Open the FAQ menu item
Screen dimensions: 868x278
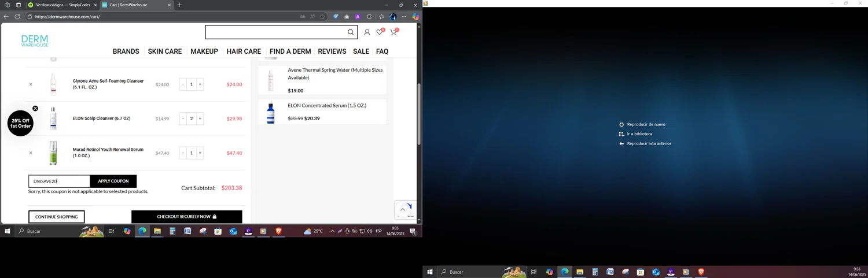(382, 51)
